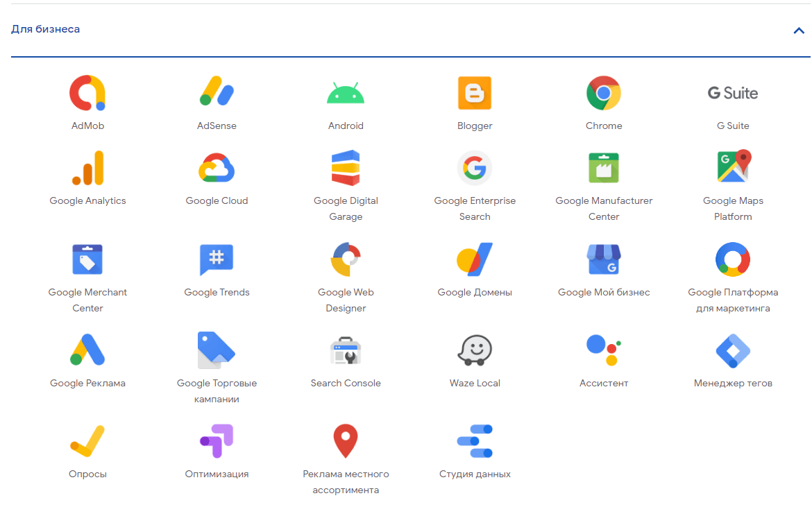
Task: Open the Оптимизация purple icon
Action: point(217,441)
